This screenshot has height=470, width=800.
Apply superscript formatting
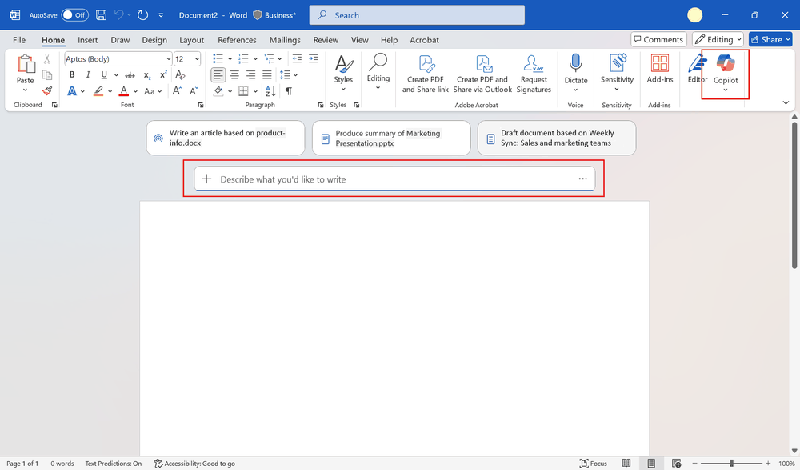[x=163, y=75]
